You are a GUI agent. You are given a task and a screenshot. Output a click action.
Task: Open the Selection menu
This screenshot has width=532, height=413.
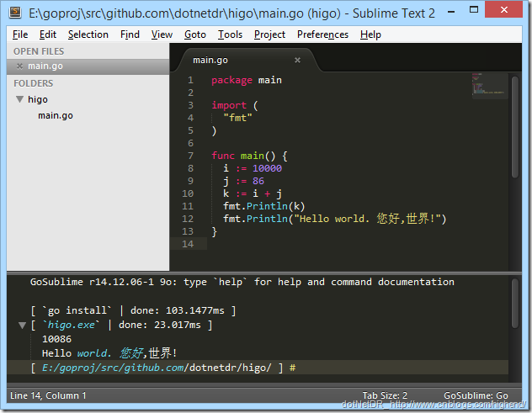tap(88, 34)
